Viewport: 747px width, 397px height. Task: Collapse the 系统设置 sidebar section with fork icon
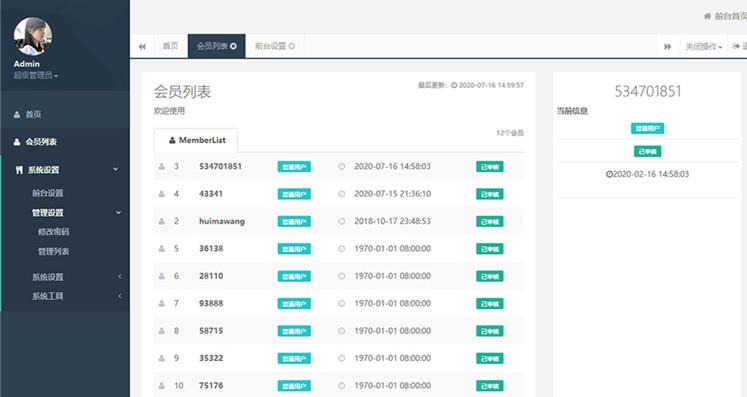coord(116,170)
